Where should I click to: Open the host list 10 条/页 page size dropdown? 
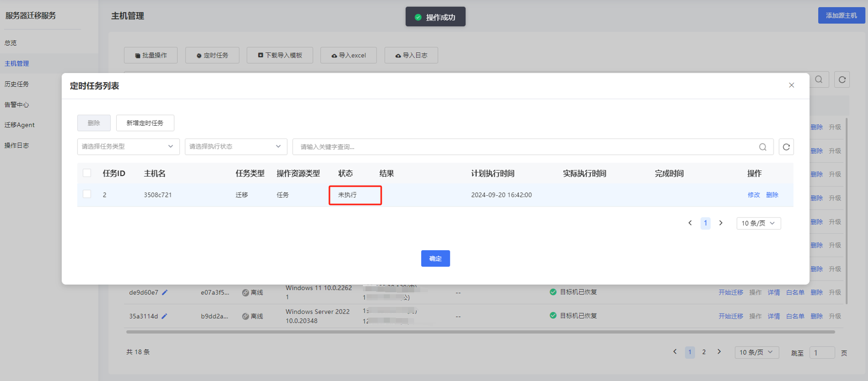click(x=757, y=352)
